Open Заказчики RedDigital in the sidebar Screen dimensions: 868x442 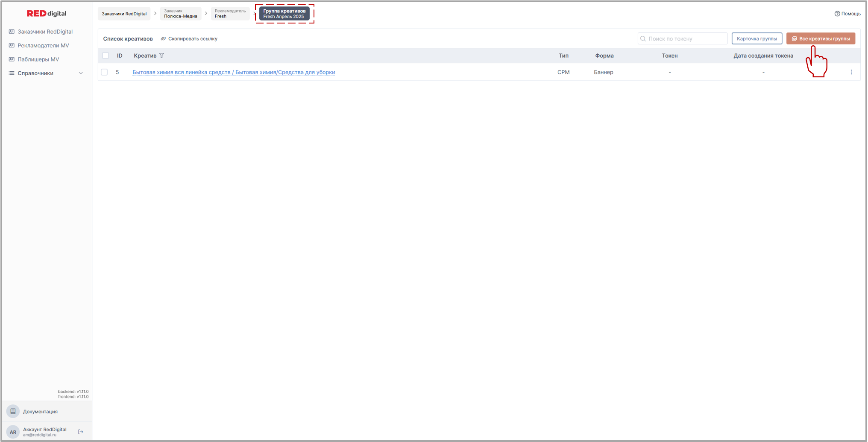(x=45, y=32)
